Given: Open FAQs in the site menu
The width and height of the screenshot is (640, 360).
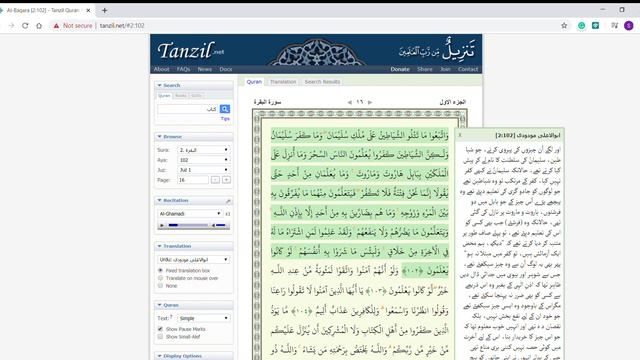Looking at the screenshot, I should (x=183, y=69).
